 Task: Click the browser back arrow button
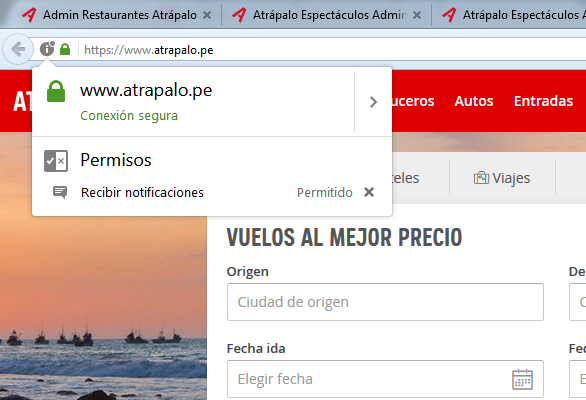pos(18,49)
